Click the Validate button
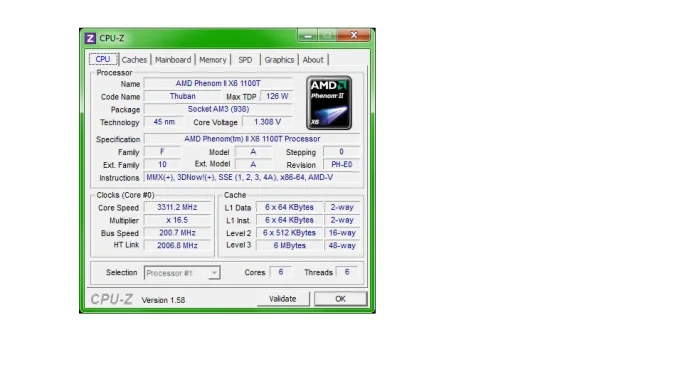Screen dimensions: 683x384 coord(283,299)
